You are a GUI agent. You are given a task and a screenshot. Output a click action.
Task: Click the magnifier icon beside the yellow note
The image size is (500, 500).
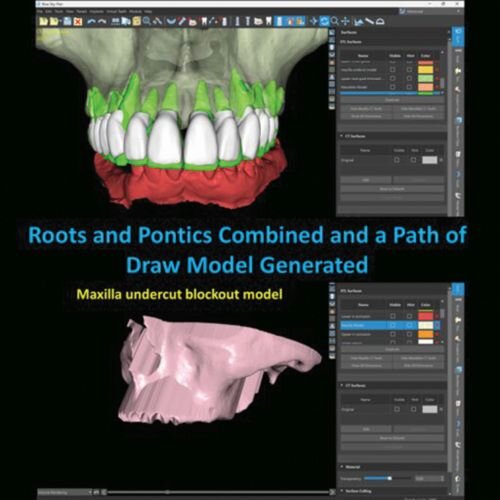coord(146,22)
